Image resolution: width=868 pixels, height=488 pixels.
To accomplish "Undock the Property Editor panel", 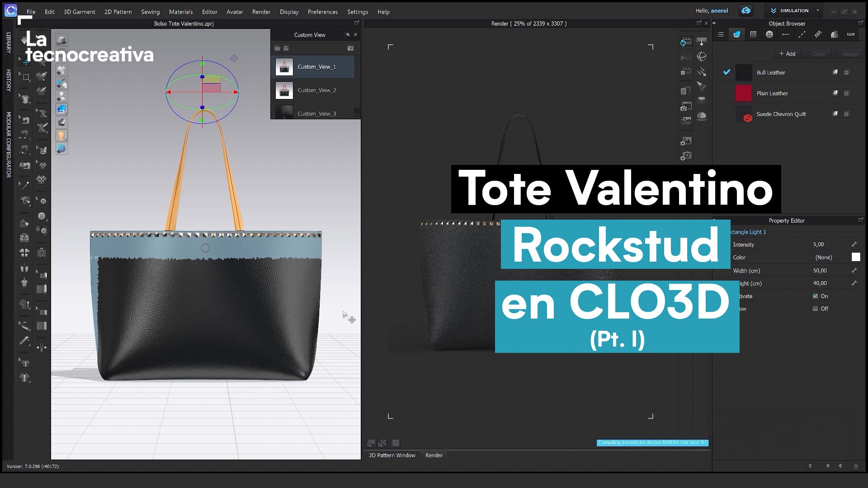I will (x=860, y=220).
